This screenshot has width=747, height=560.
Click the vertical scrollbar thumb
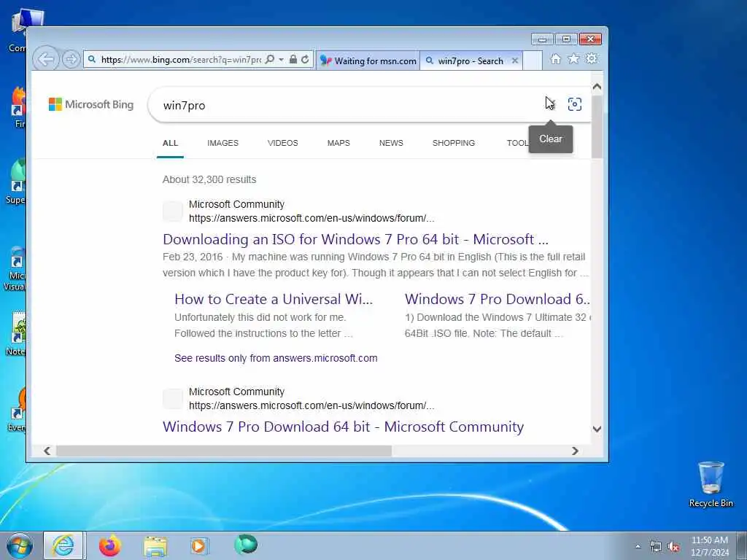[597, 126]
